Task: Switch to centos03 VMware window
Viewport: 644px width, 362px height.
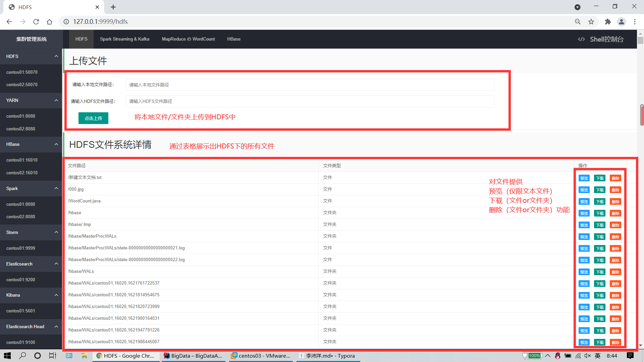Action: point(261,356)
